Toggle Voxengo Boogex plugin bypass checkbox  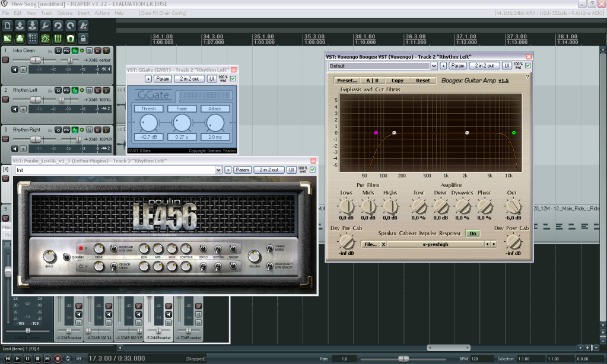(x=527, y=66)
